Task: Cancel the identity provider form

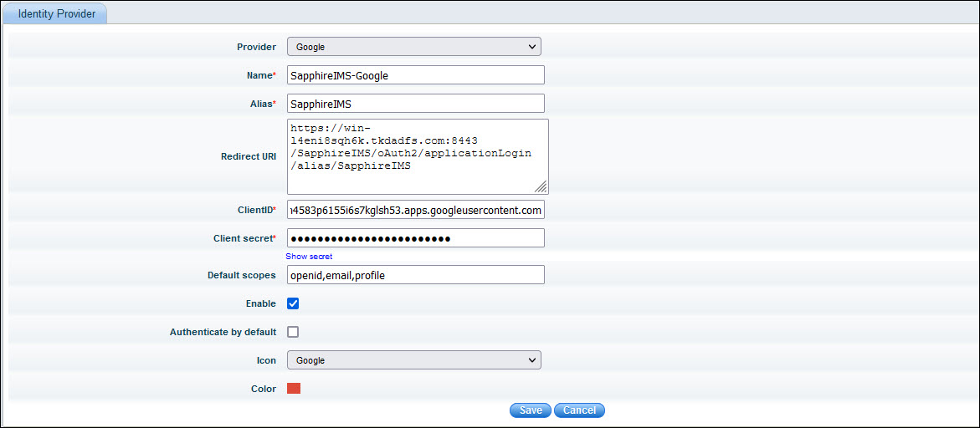Action: click(579, 410)
